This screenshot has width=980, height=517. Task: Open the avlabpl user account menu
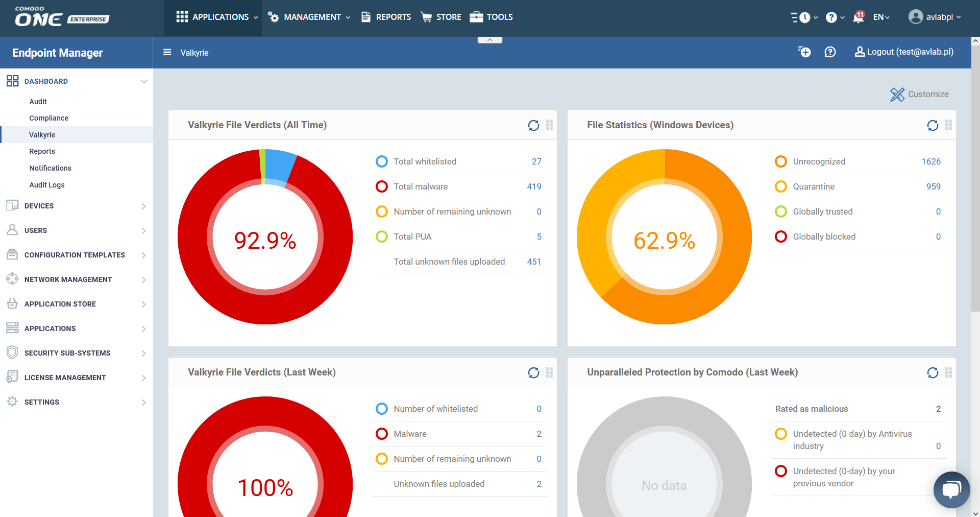coord(935,17)
